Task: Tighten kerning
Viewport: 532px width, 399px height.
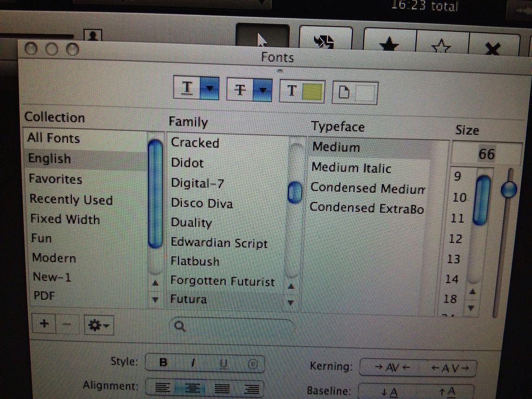Action: [x=392, y=367]
